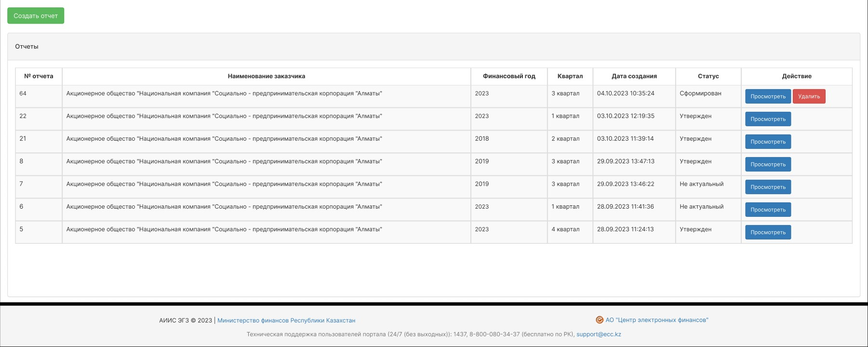Select creation date 29.09.2023 13:47:13
The width and height of the screenshot is (868, 347).
pos(626,161)
